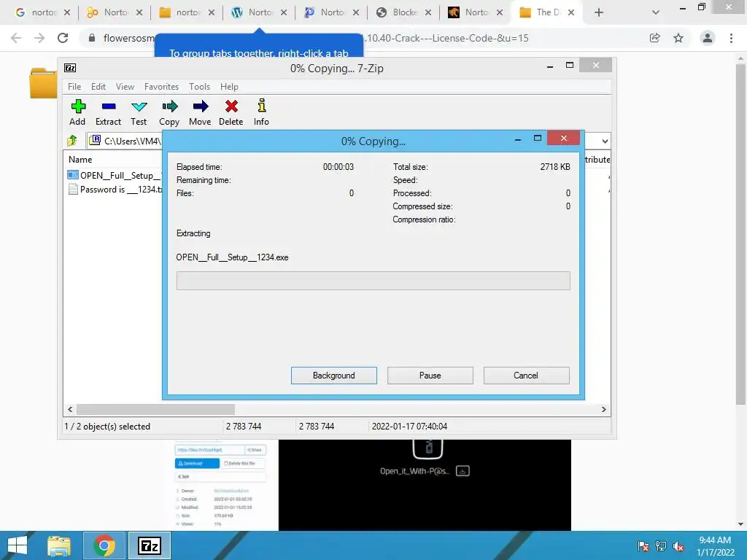The image size is (747, 560).
Task: Switch to the Blocked tab
Action: pyautogui.click(x=404, y=12)
